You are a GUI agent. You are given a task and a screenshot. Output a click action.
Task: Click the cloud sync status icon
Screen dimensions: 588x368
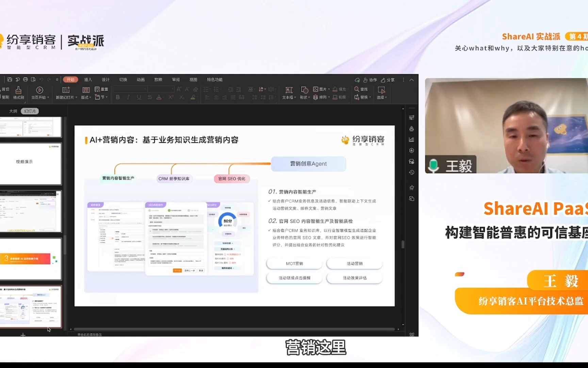[x=357, y=80]
